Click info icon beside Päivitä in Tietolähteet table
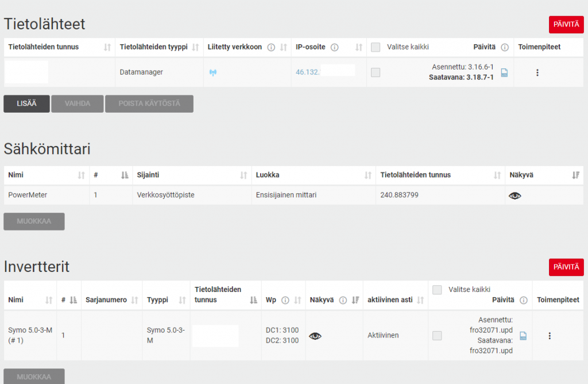Screen dimensions: 588x384 tap(505, 47)
